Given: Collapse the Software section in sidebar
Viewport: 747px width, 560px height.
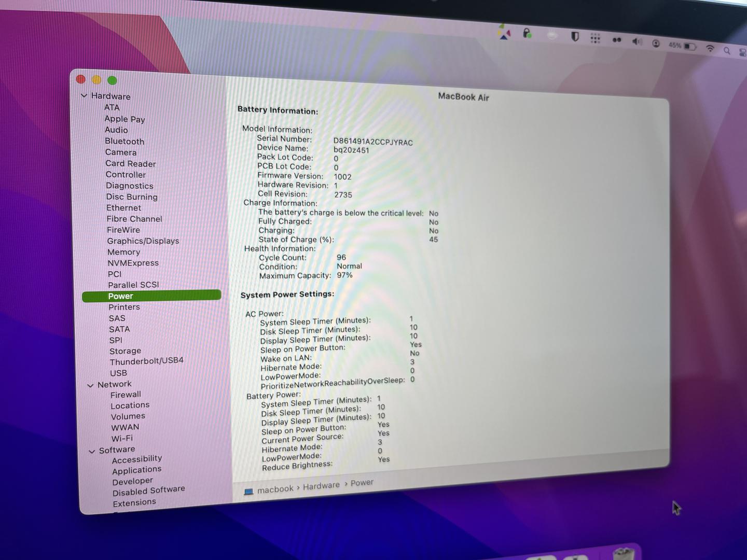Looking at the screenshot, I should point(92,452).
